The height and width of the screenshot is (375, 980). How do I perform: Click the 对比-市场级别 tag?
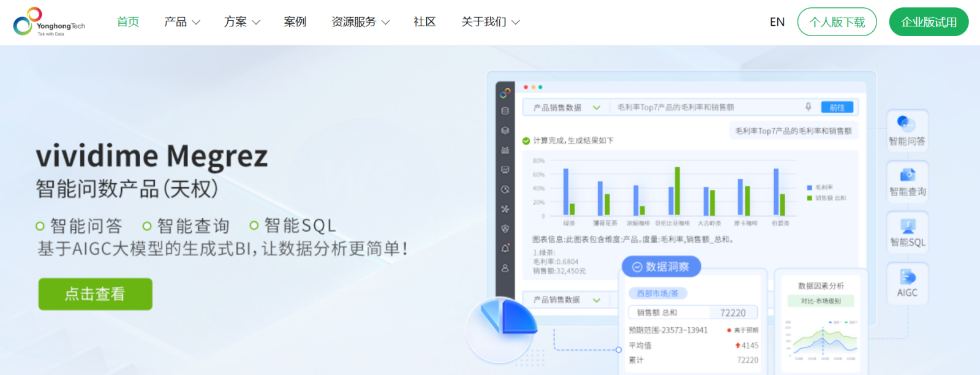pos(821,301)
